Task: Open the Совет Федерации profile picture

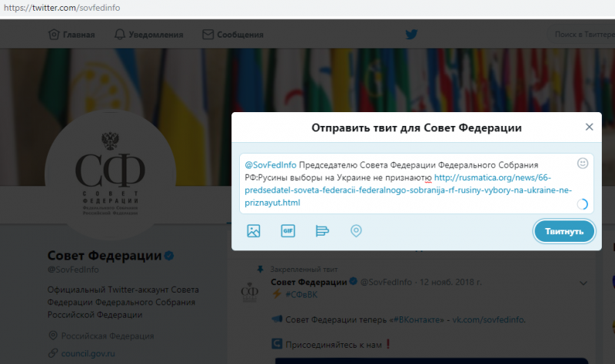Action: pyautogui.click(x=110, y=175)
